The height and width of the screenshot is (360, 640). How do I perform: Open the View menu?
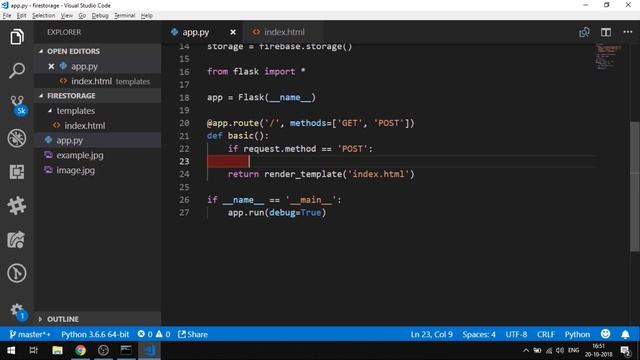[x=67, y=16]
